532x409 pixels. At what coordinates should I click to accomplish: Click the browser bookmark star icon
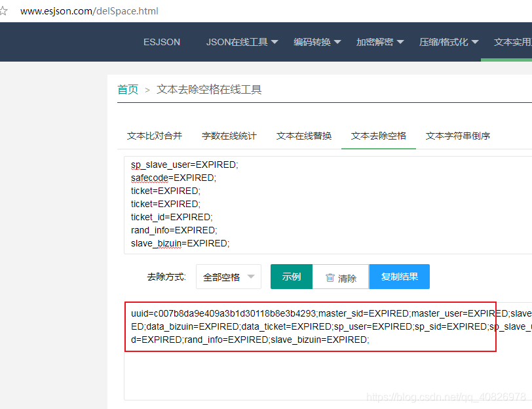click(5, 10)
